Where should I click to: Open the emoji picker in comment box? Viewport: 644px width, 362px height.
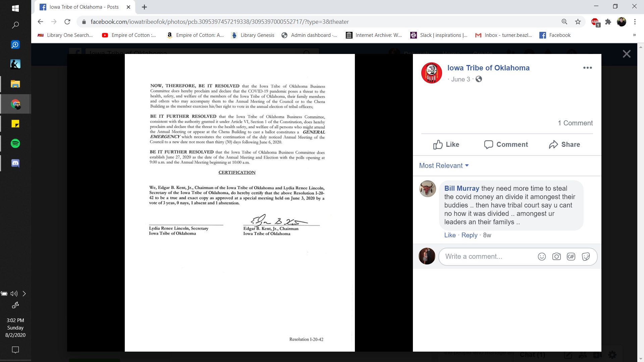tap(542, 257)
